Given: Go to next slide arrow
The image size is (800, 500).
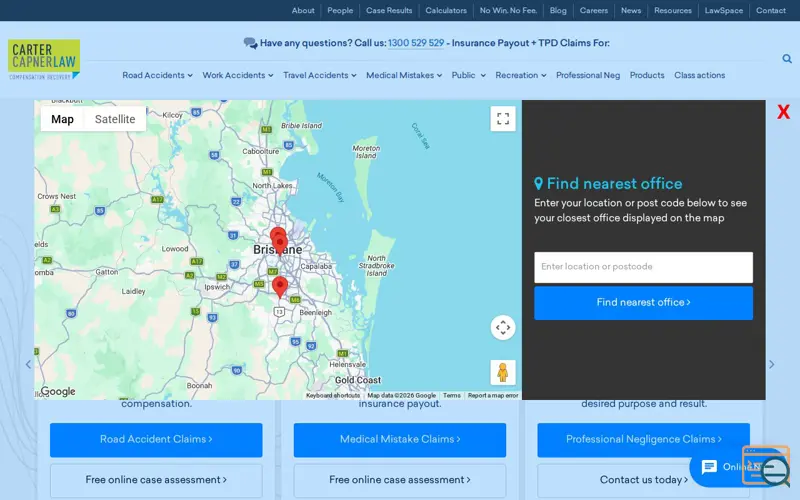Looking at the screenshot, I should (771, 364).
